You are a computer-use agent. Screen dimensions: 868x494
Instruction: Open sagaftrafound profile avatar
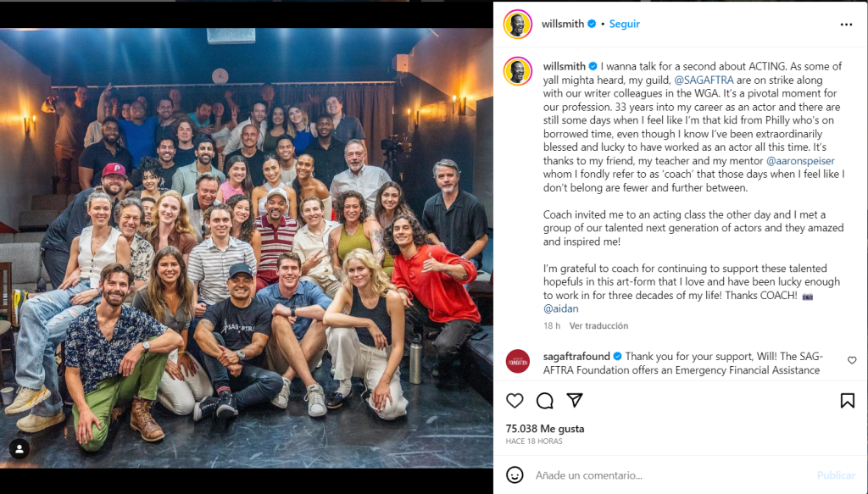point(518,361)
